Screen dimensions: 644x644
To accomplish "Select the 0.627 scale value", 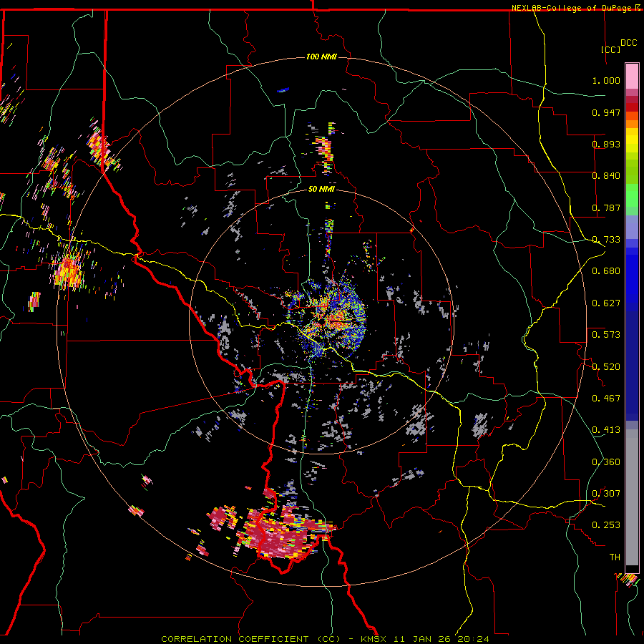I will (606, 303).
